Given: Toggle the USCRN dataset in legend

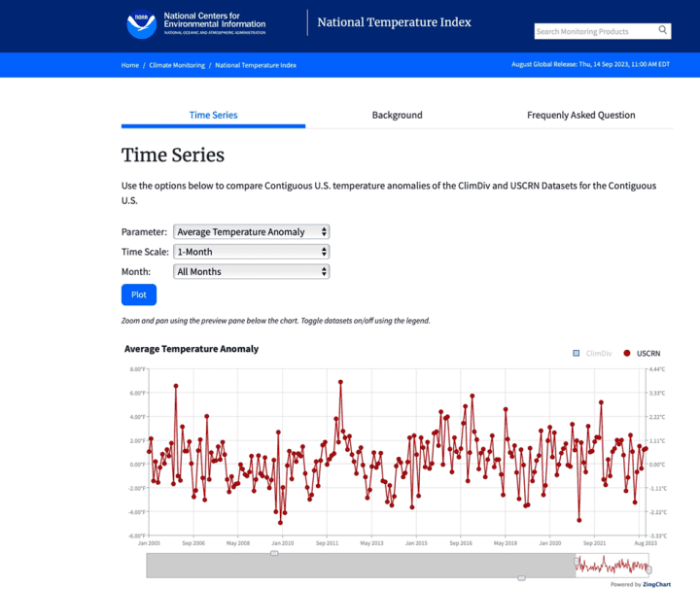Looking at the screenshot, I should click(643, 354).
